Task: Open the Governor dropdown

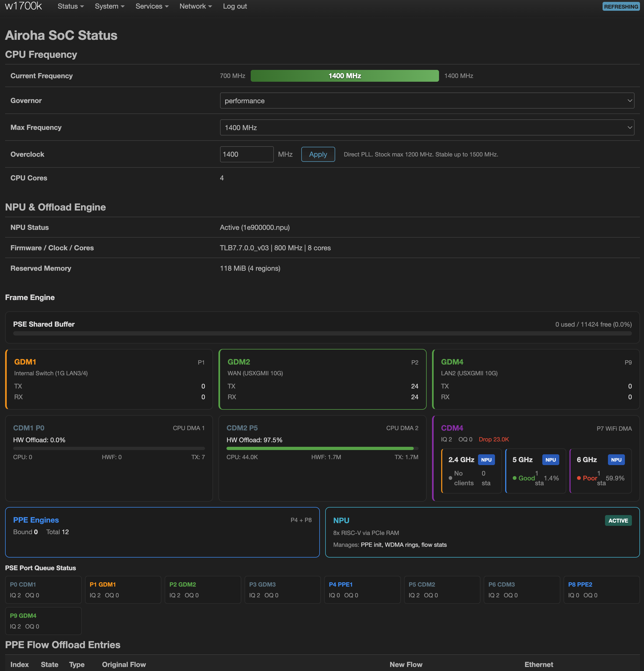Action: tap(426, 101)
